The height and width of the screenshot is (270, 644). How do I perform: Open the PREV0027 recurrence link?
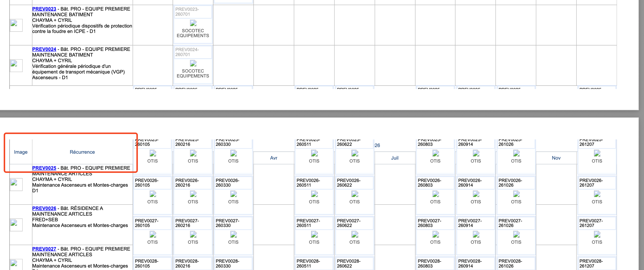click(x=44, y=249)
